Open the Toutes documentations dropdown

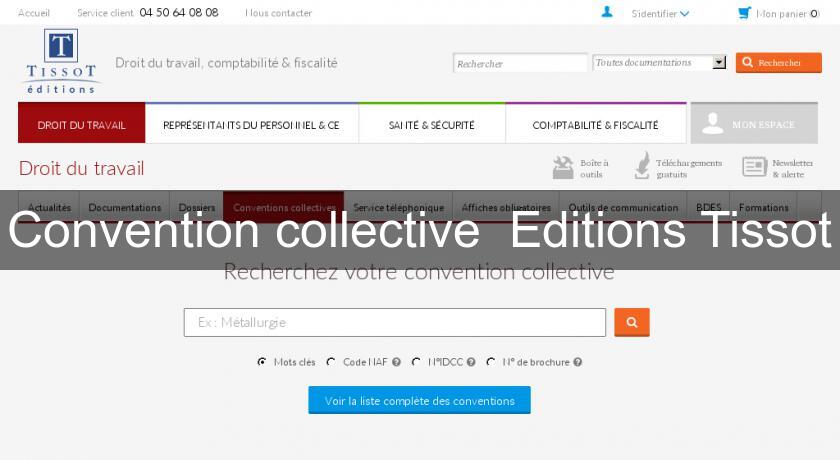(659, 63)
